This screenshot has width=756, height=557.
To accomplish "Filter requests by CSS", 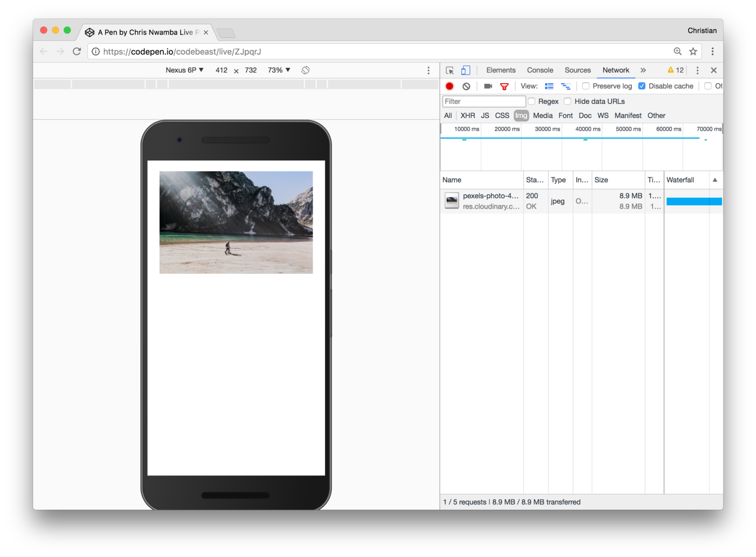I will pos(502,116).
